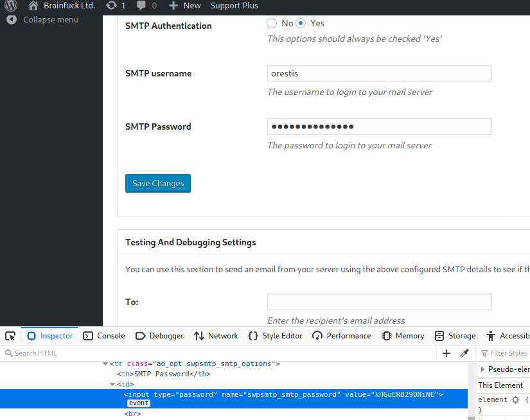
Task: Click 'Testing And Debugging Settings' heading
Action: (x=191, y=242)
